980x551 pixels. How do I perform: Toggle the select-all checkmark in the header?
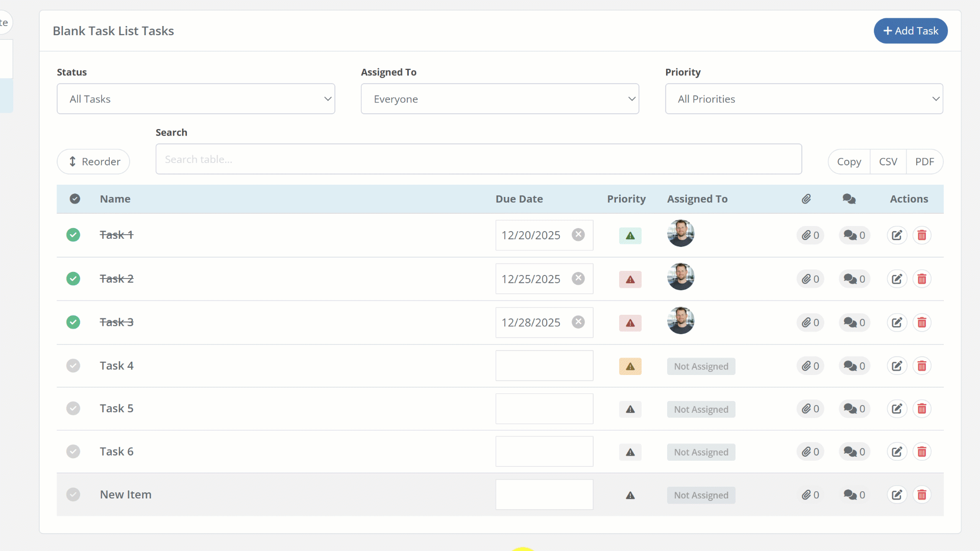(75, 199)
